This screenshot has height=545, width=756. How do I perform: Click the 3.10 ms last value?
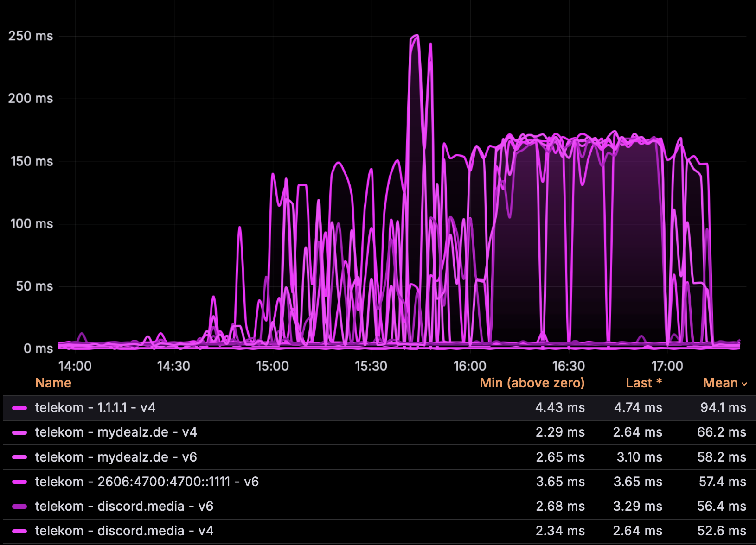639,457
